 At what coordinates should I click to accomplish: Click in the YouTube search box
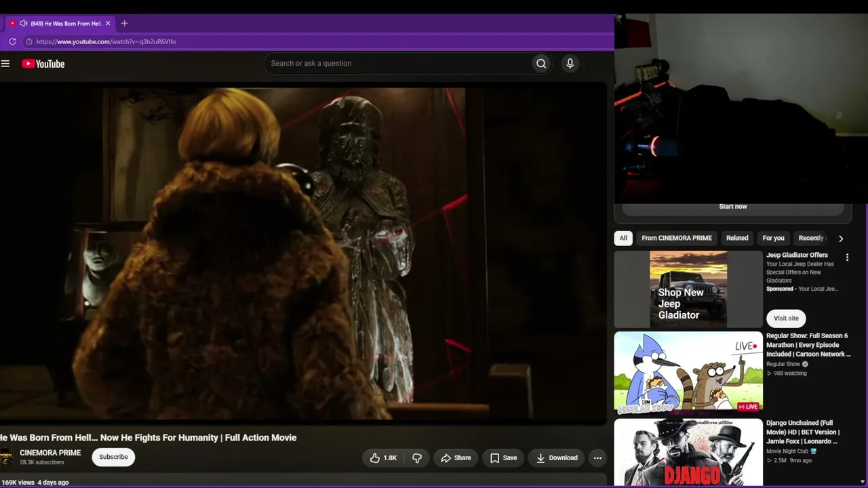click(398, 64)
